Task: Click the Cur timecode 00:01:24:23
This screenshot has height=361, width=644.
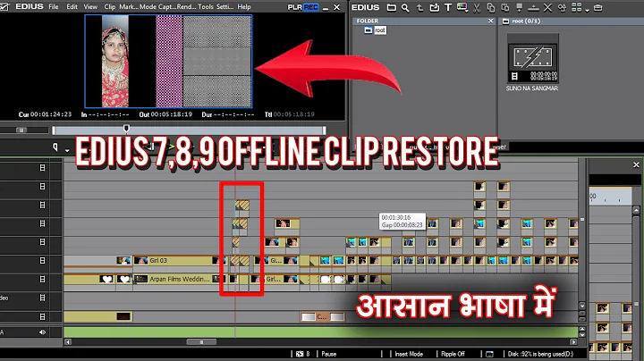Action: pos(51,114)
